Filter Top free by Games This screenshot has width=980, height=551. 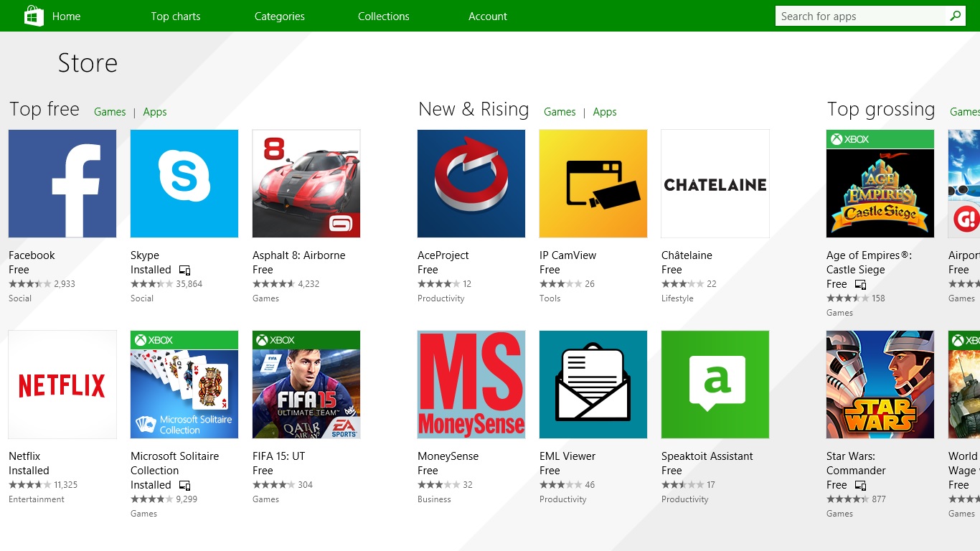pyautogui.click(x=110, y=112)
